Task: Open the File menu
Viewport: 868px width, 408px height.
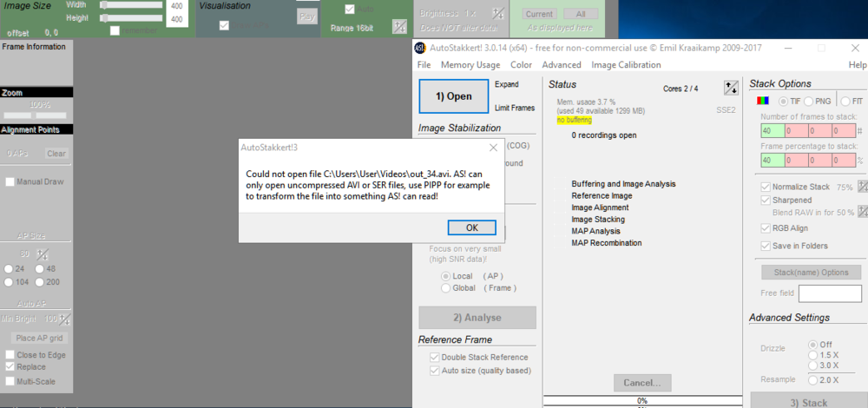Action: click(424, 65)
